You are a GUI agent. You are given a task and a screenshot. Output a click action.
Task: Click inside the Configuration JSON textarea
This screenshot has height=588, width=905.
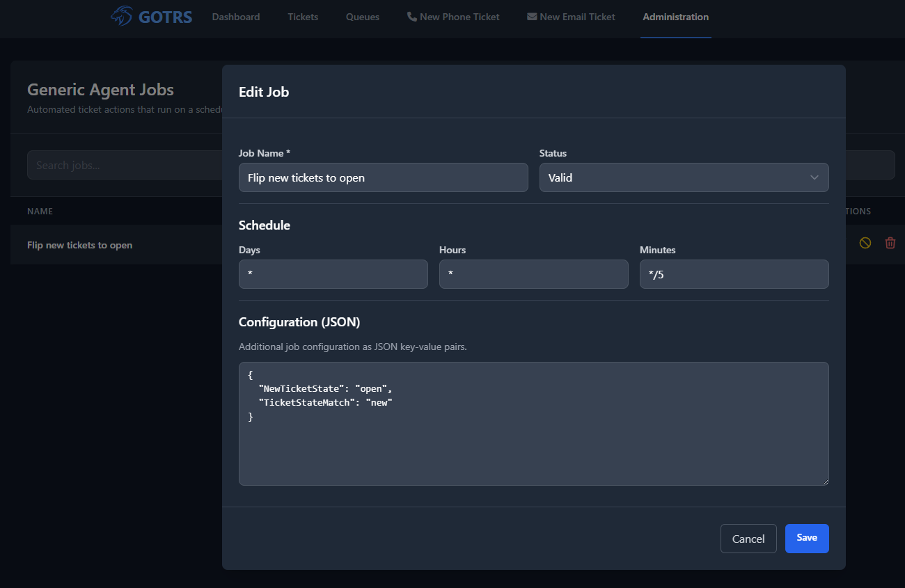[x=533, y=445]
